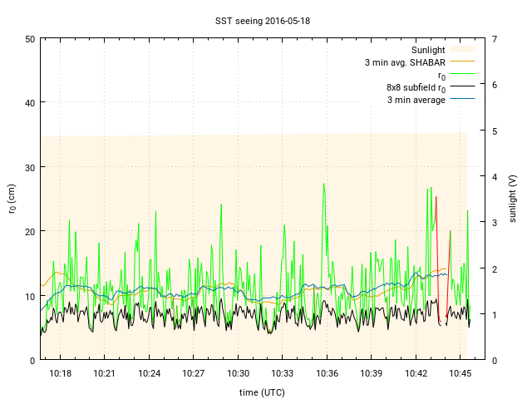
Task: Click the 10:45 tick label on time axis
Action: 460,374
